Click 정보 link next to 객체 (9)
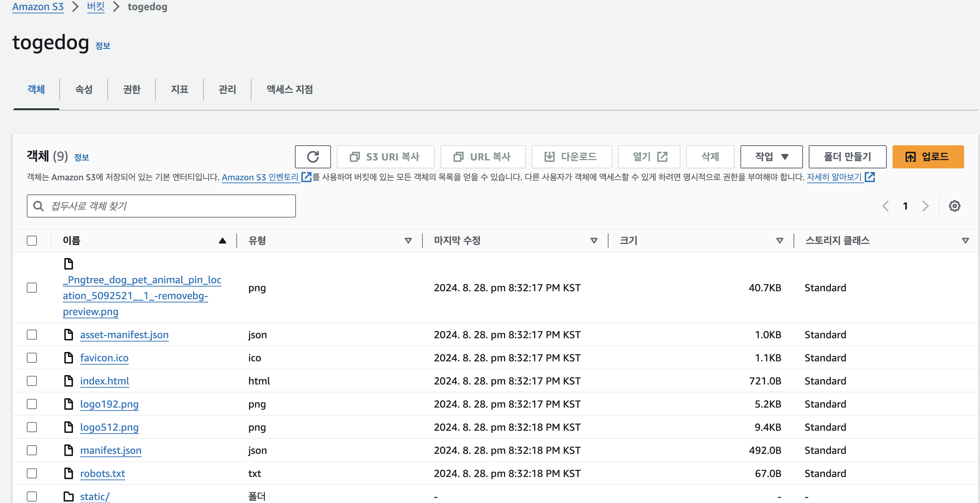980x503 pixels. [81, 157]
